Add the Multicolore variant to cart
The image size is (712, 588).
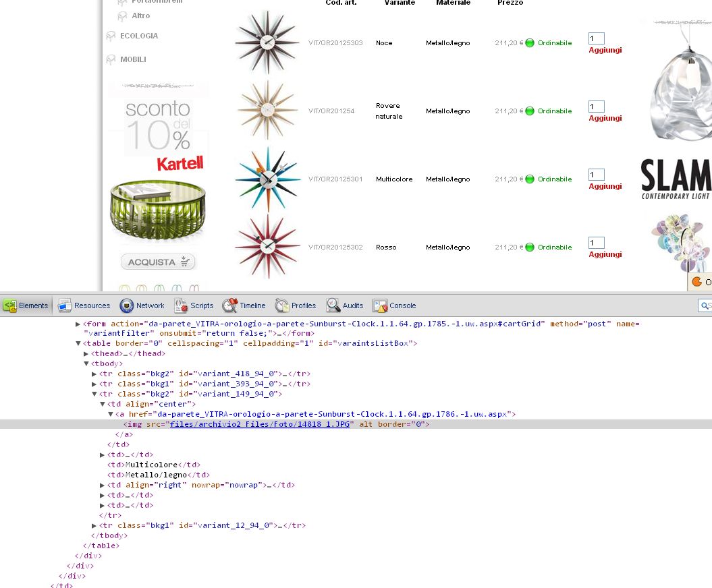[x=605, y=187]
